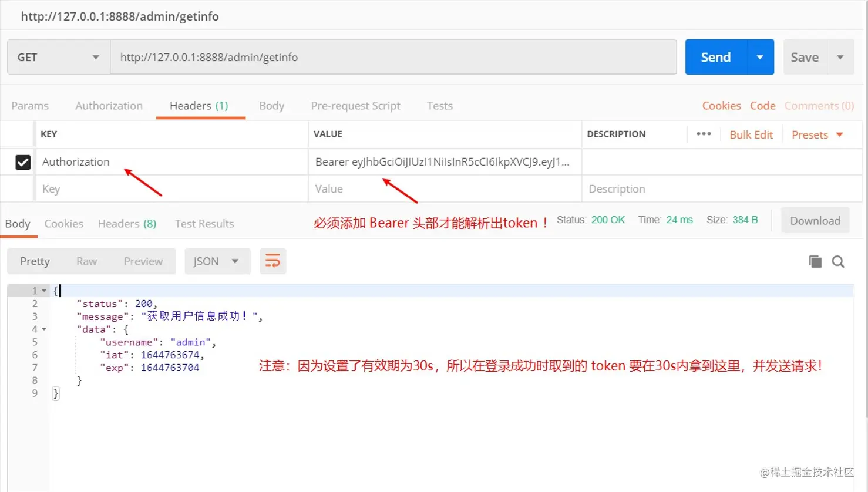Open the header options three-dot menu
Image resolution: width=868 pixels, height=492 pixels.
[703, 134]
